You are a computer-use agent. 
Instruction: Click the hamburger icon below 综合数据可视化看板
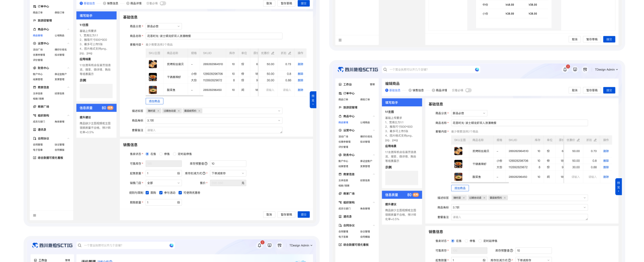point(35,215)
